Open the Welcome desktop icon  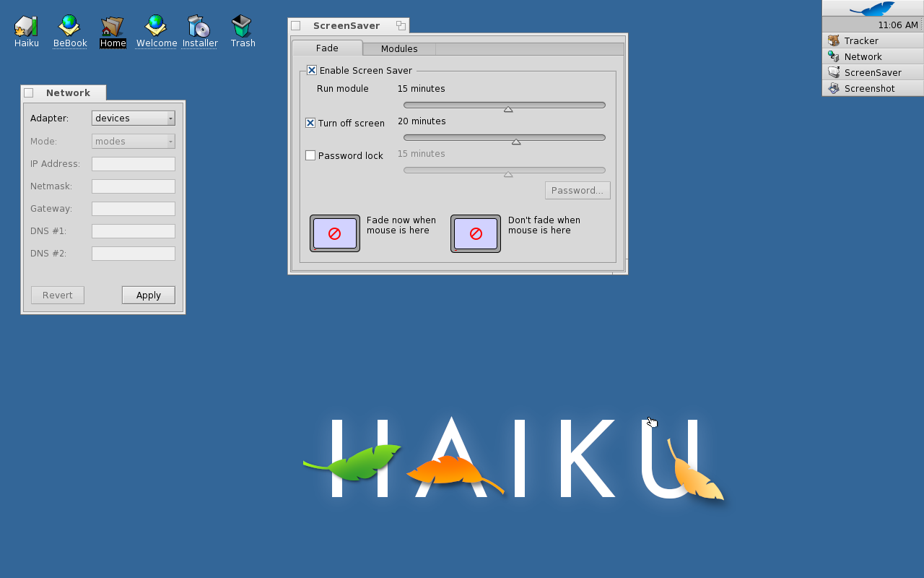point(156,27)
